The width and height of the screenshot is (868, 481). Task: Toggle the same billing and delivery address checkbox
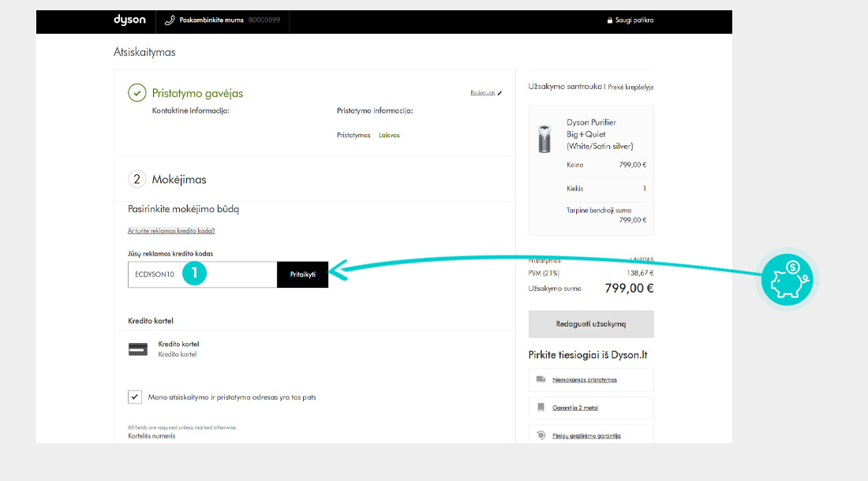[134, 397]
